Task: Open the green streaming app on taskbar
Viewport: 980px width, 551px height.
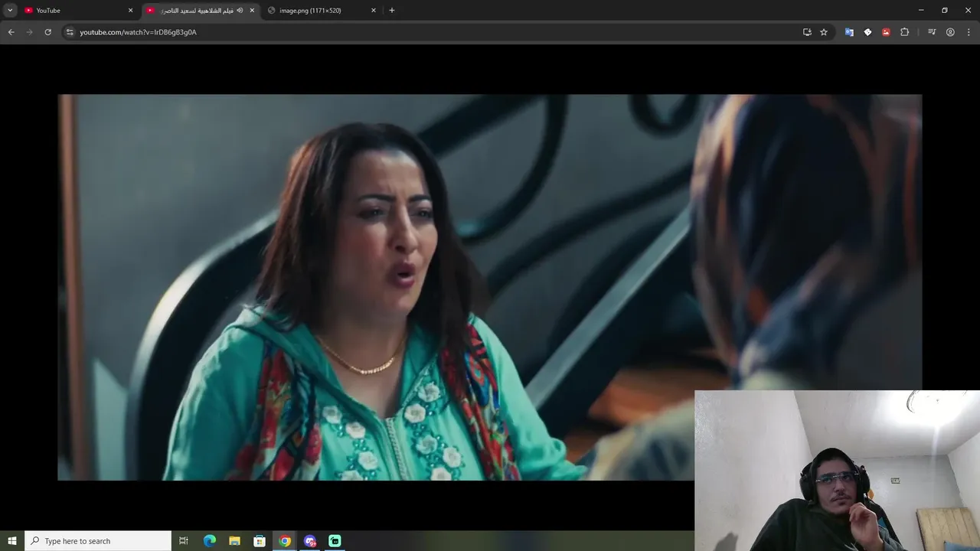Action: (x=335, y=540)
